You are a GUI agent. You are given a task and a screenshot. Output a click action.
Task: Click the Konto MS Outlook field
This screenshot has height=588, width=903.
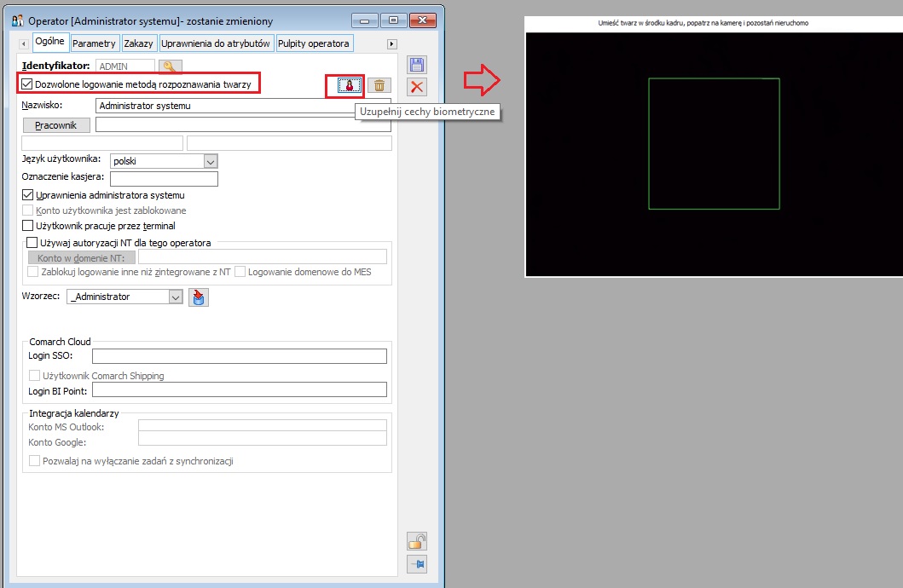point(263,425)
